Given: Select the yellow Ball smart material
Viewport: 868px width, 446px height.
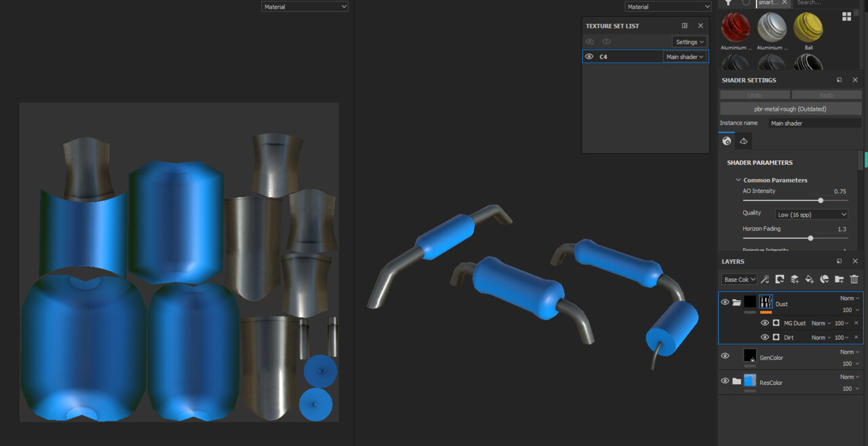Looking at the screenshot, I should click(808, 27).
